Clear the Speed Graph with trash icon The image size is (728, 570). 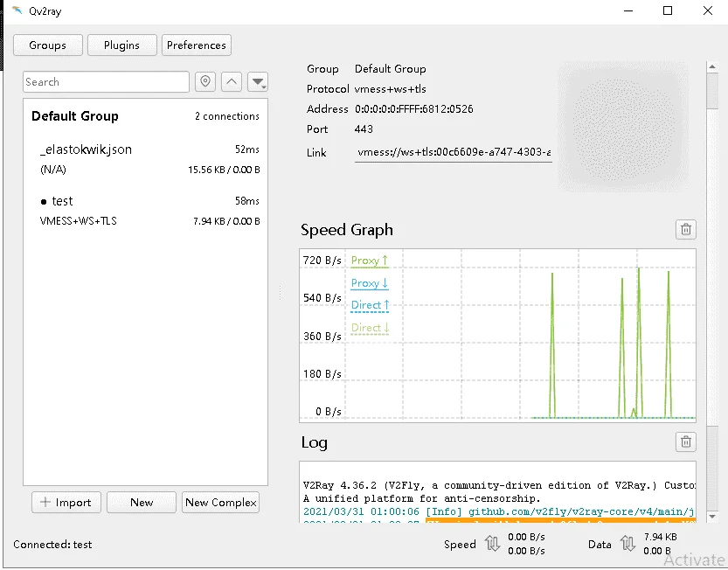point(686,229)
